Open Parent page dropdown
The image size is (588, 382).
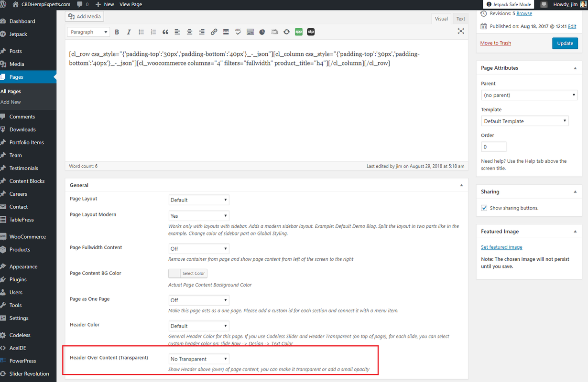click(529, 95)
